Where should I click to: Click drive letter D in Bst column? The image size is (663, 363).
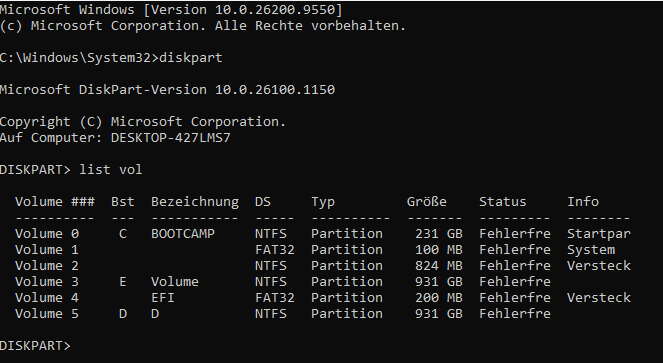(123, 314)
